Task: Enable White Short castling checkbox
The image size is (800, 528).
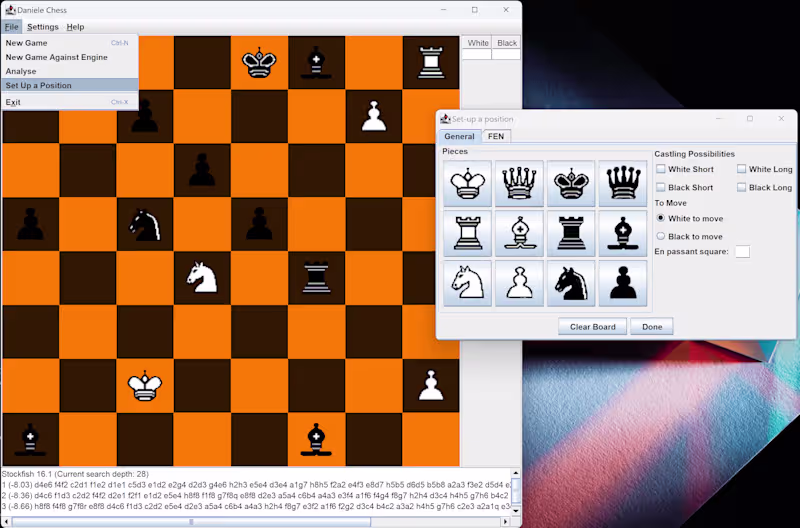Action: tap(661, 169)
